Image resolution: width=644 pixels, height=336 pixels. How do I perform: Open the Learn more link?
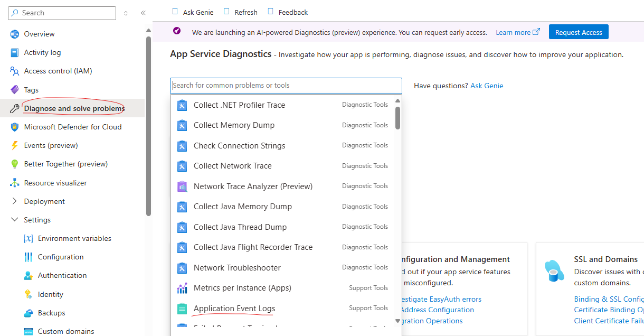(518, 32)
